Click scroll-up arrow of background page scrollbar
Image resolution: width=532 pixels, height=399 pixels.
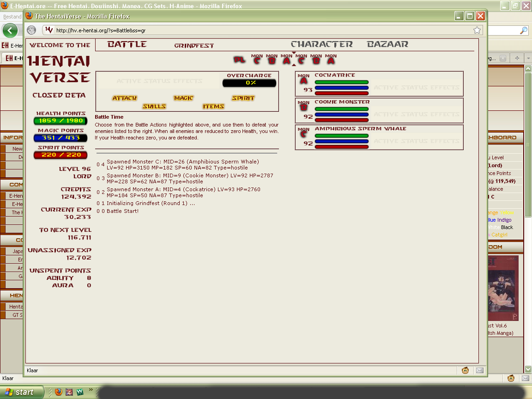528,68
